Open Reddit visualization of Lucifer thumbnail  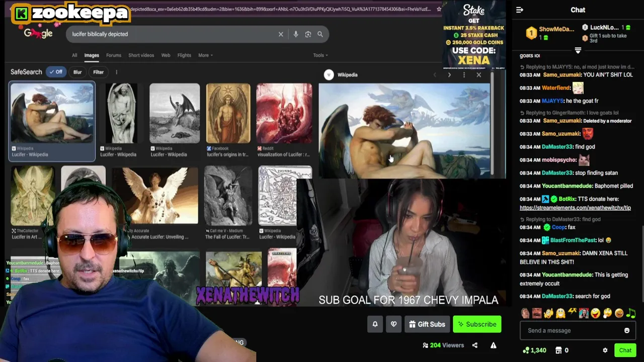[x=284, y=114]
